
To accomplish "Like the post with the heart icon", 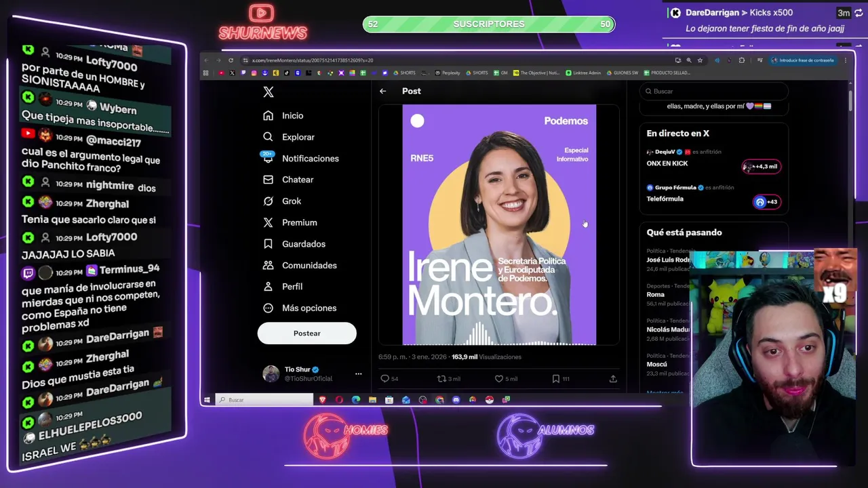I will click(x=498, y=379).
